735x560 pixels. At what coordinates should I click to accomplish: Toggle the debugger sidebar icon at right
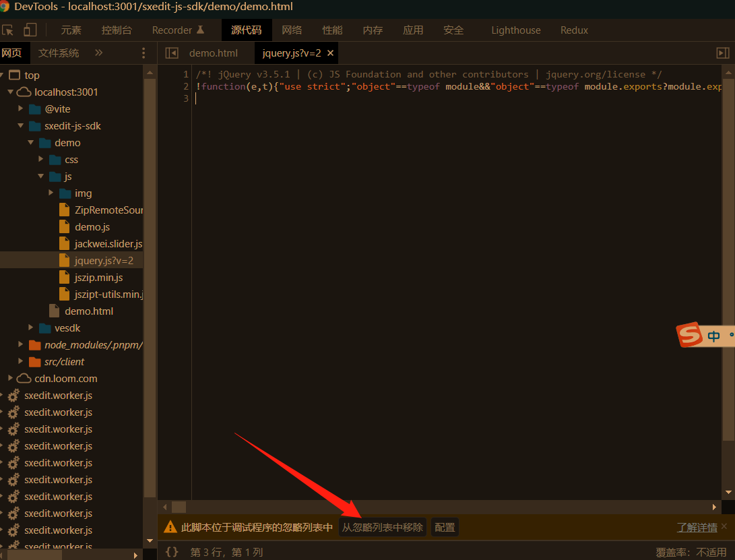coord(722,53)
